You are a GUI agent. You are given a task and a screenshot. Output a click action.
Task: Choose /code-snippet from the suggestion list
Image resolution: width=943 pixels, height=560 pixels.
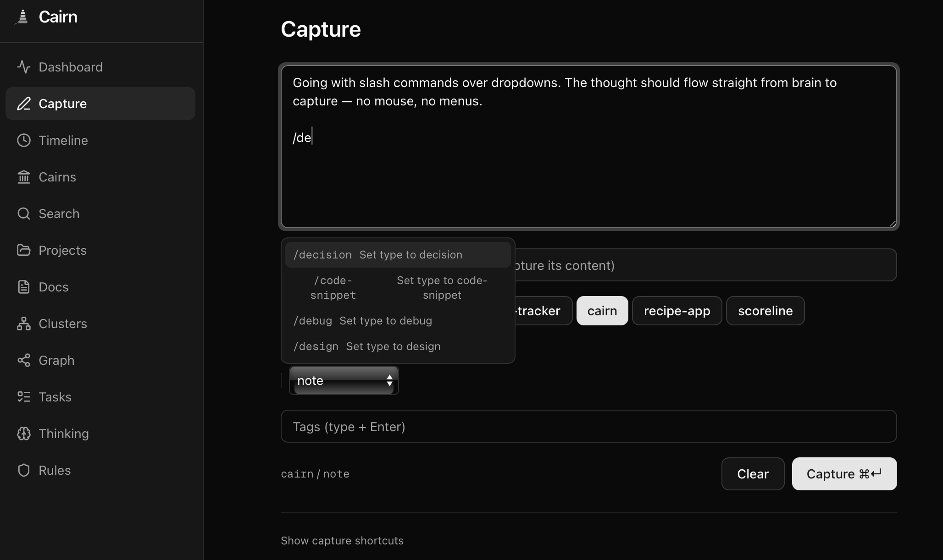(x=398, y=288)
